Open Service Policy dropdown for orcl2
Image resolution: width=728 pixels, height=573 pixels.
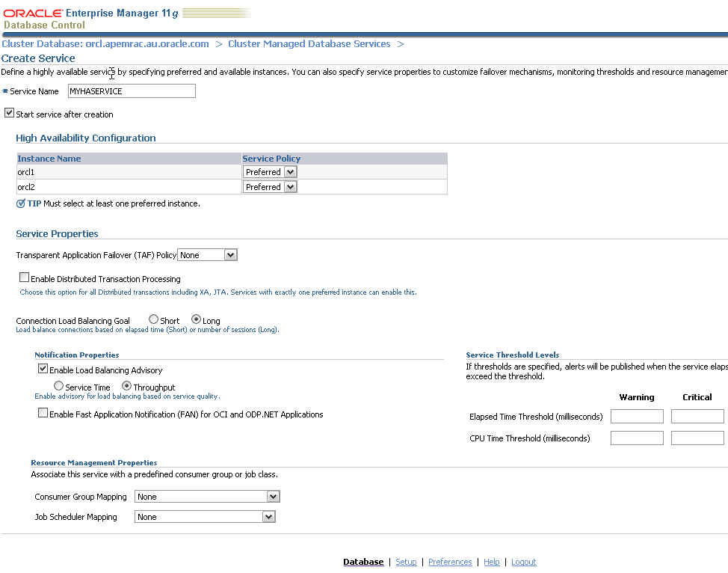click(x=270, y=187)
